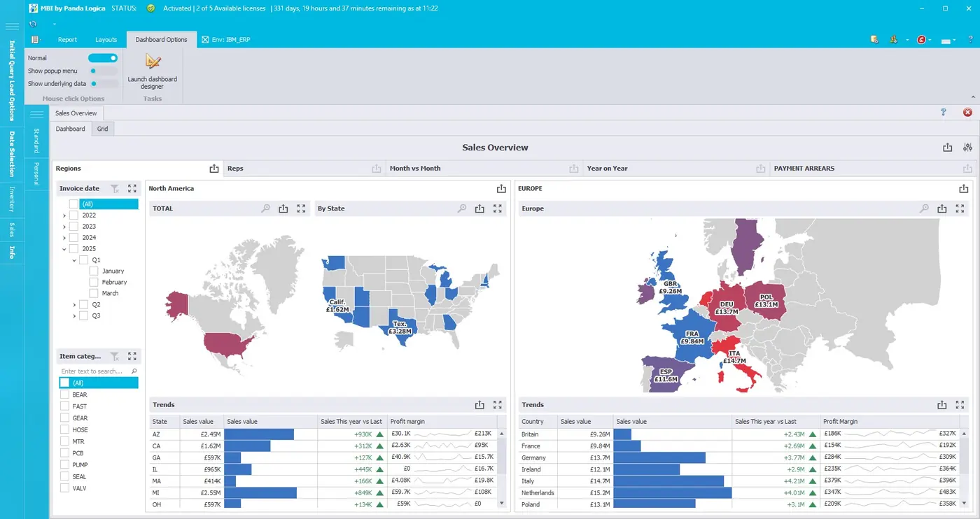Export the North America Trends grid
980x519 pixels.
[479, 404]
